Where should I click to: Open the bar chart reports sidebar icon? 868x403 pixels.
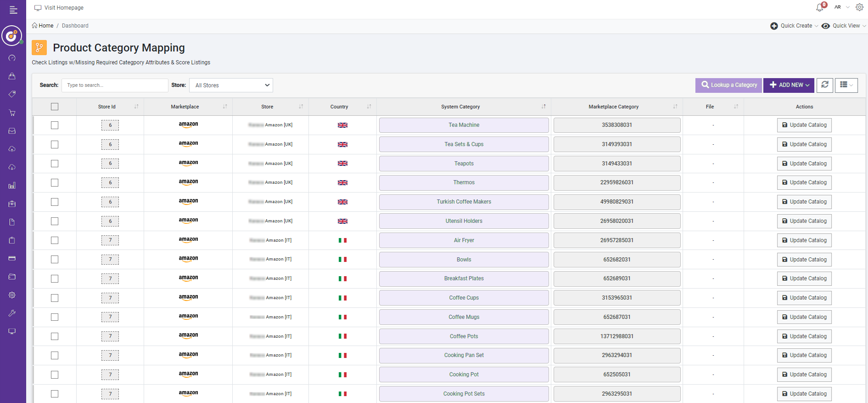coord(12,186)
